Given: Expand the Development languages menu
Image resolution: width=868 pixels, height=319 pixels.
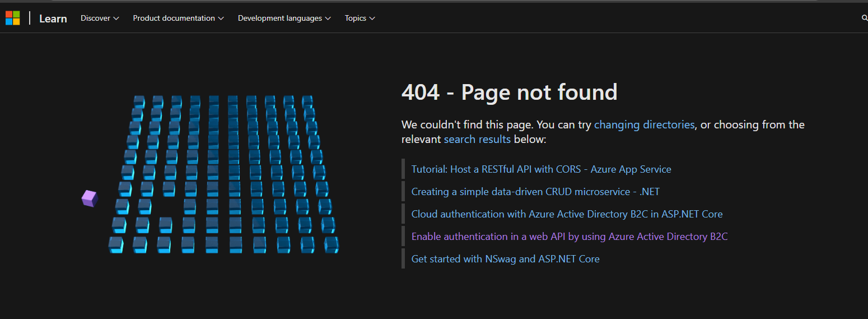Looking at the screenshot, I should coord(284,18).
